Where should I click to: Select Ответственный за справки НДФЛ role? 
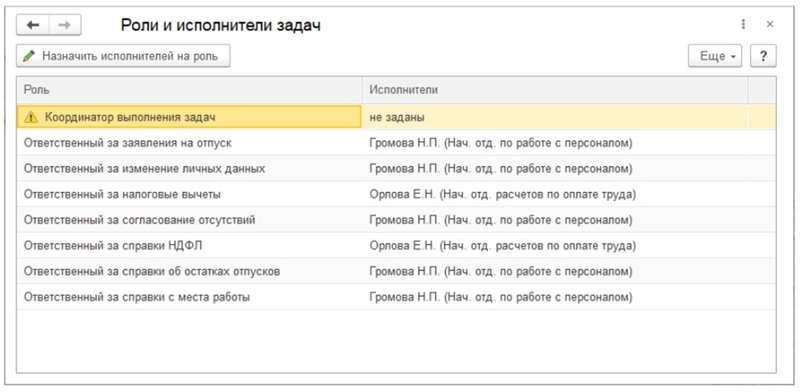(x=396, y=246)
